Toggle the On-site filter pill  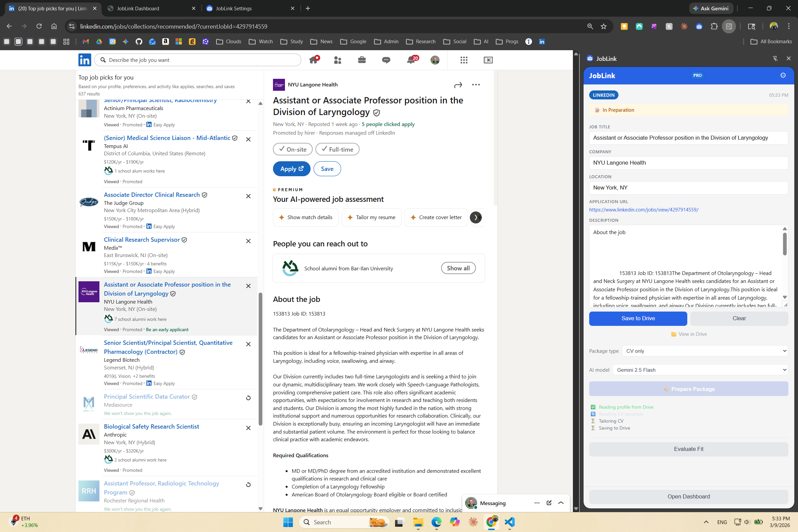pos(293,149)
